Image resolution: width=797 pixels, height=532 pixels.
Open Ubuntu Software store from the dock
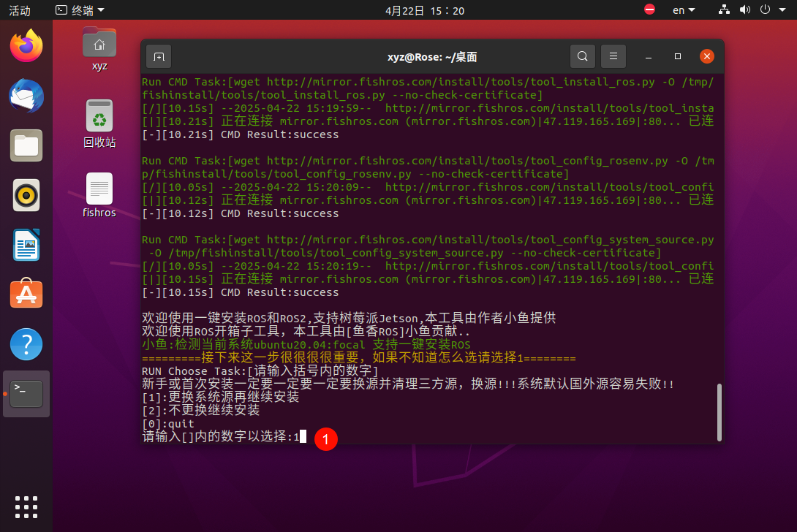tap(26, 294)
